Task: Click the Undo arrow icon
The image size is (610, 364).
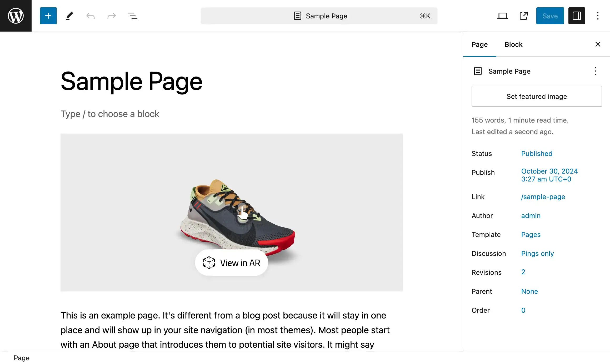Action: [91, 16]
